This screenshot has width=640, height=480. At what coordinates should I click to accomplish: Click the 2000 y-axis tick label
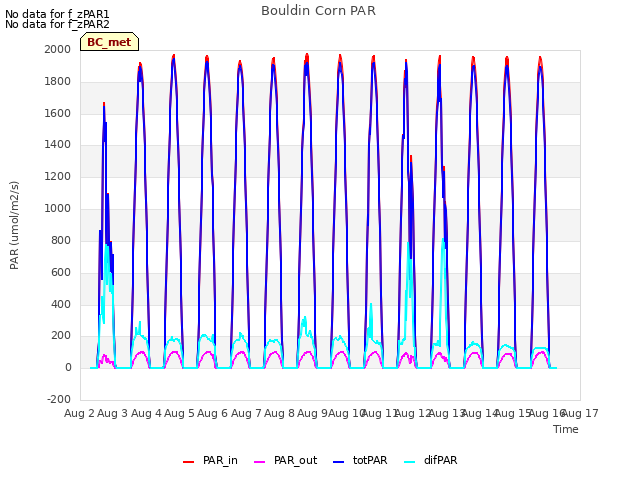click(x=58, y=49)
